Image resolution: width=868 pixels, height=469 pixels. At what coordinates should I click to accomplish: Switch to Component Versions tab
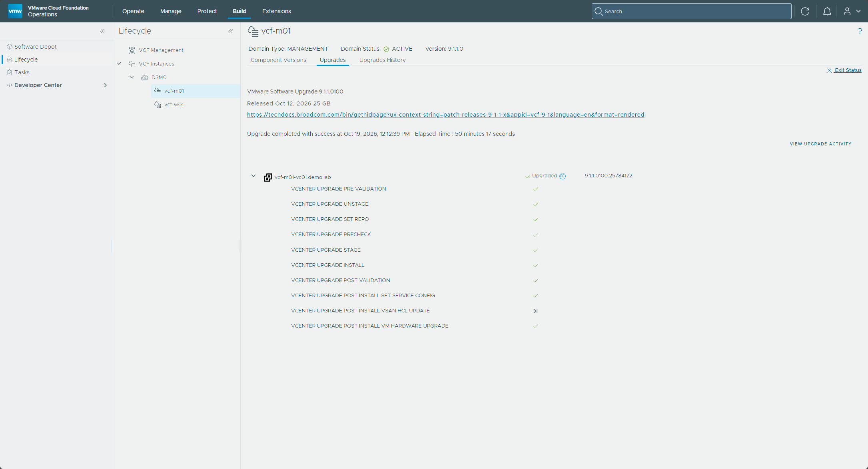[278, 60]
